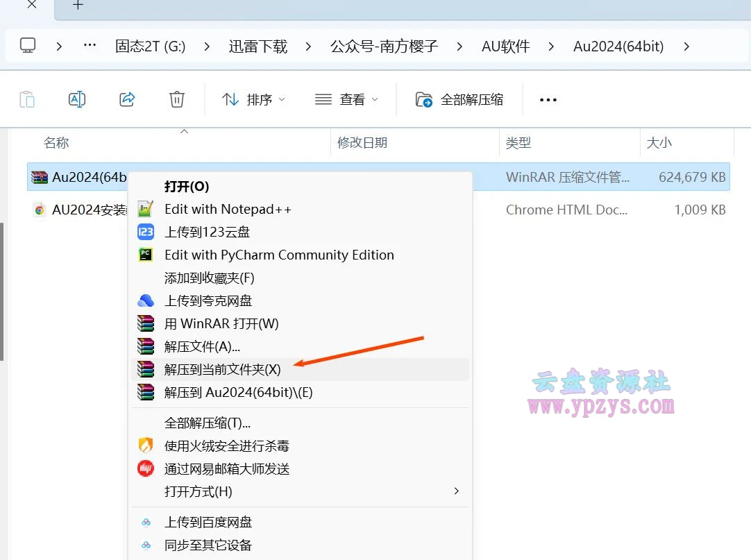
Task: Open the toolbar's three-dot more options
Action: (548, 100)
